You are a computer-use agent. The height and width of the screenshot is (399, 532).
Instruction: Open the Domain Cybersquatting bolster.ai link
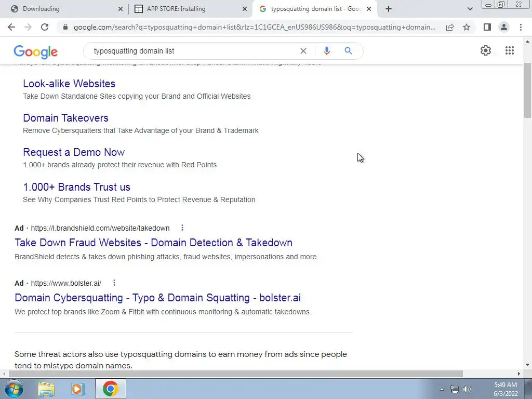[158, 298]
